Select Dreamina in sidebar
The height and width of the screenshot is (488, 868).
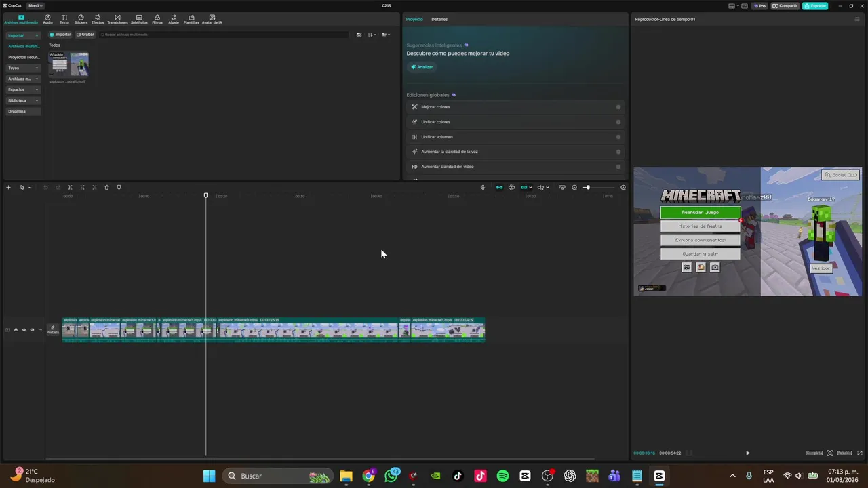[23, 111]
